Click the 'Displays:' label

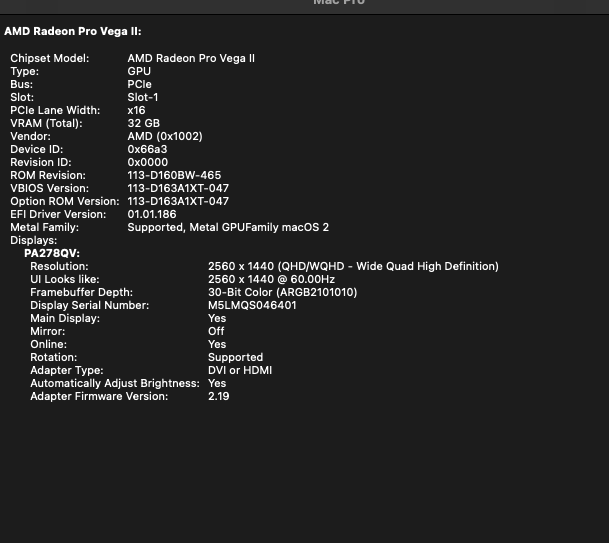point(33,240)
